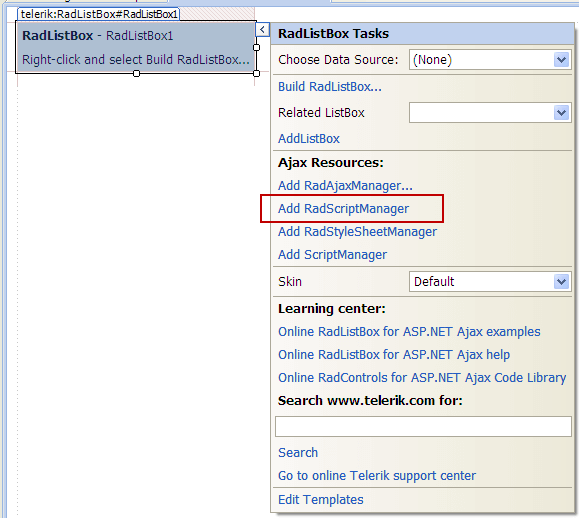Select the telerik:RadListBox#RadListBox1 tag label

(x=99, y=14)
